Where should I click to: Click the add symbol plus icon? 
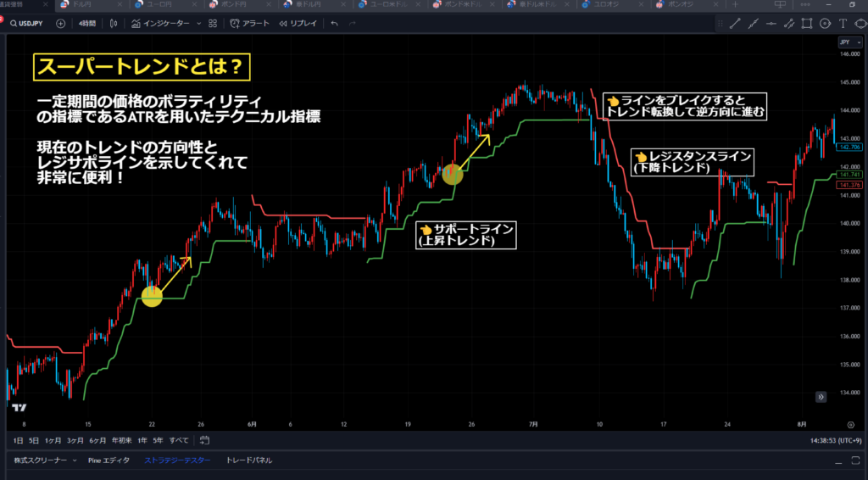click(60, 24)
